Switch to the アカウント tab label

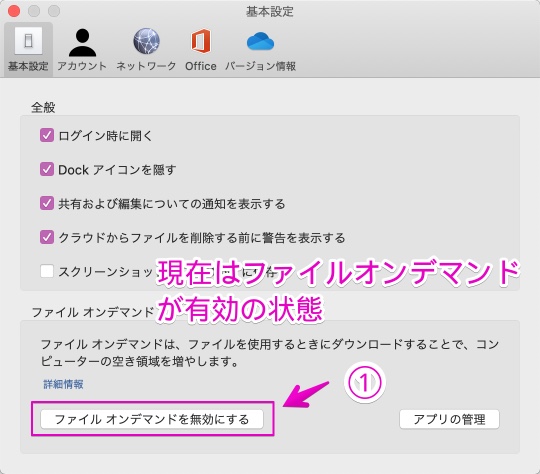(x=82, y=66)
